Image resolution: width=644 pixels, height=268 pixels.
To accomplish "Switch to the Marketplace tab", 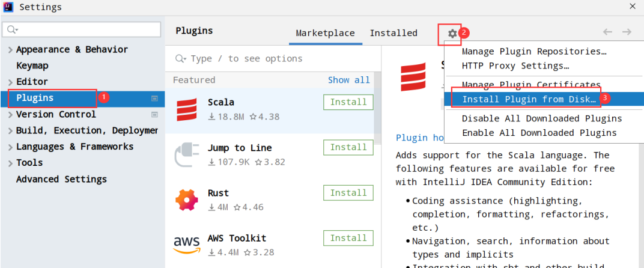I will coord(325,33).
